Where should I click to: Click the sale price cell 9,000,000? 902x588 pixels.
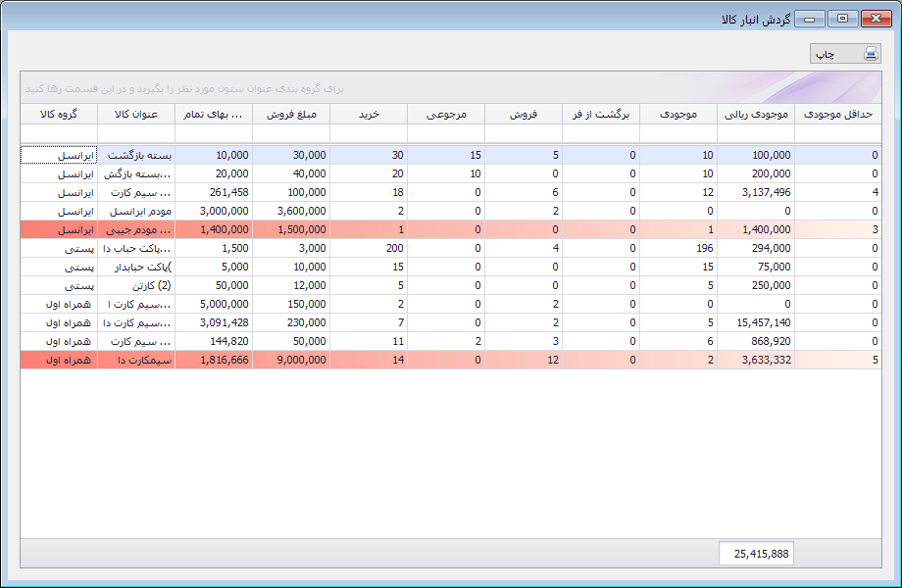291,360
